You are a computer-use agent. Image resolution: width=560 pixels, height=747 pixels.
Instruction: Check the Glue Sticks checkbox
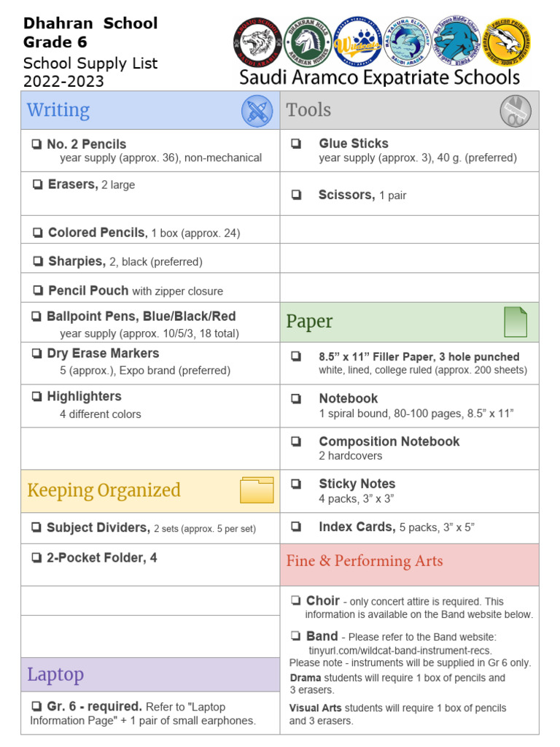(x=296, y=144)
